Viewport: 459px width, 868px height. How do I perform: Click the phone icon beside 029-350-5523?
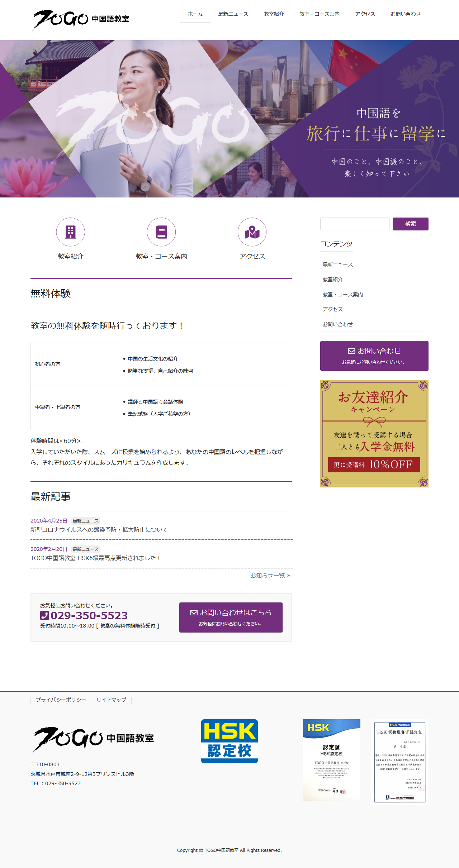[44, 615]
